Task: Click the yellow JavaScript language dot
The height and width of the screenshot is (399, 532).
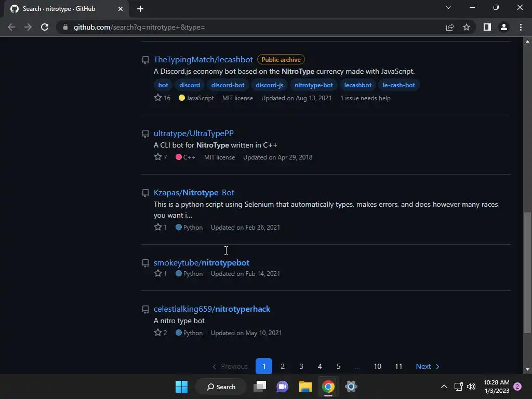Action: [182, 98]
